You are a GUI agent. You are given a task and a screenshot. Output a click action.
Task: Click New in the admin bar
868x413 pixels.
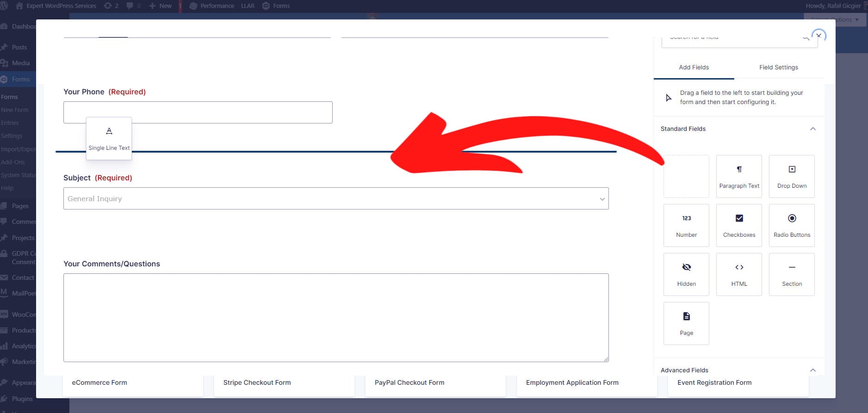(x=161, y=6)
